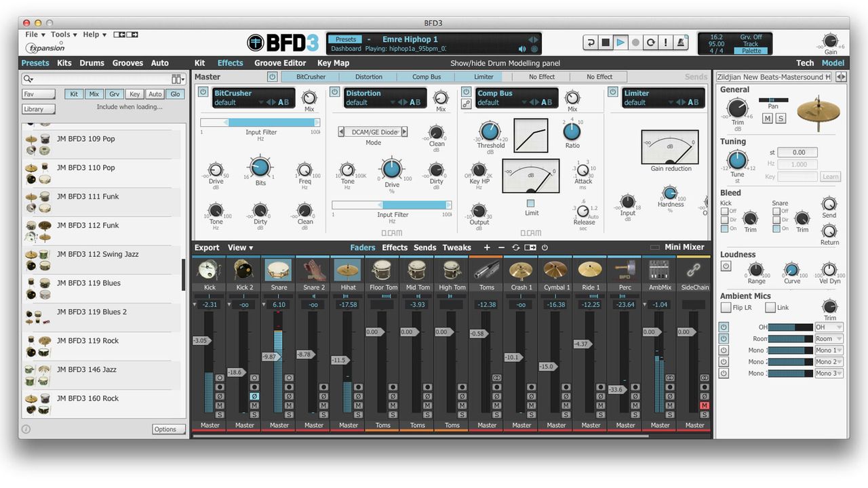868x488 pixels.
Task: Select the Snare channel drum icon
Action: point(279,270)
